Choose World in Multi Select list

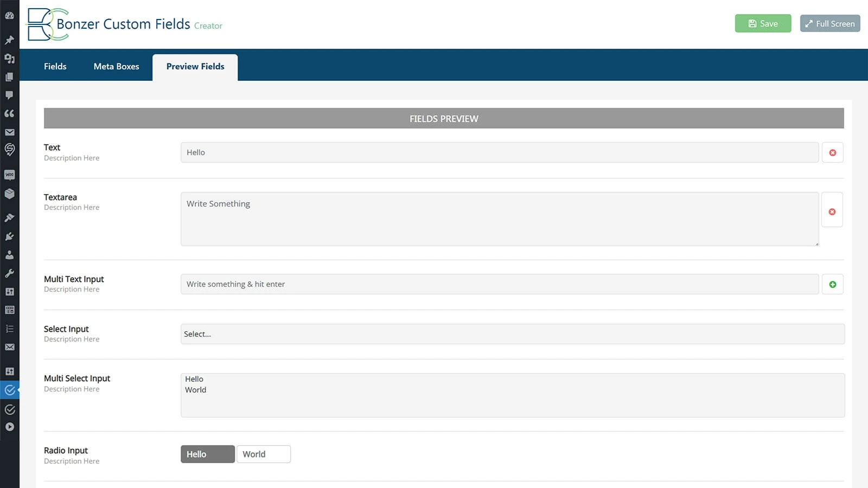[196, 390]
